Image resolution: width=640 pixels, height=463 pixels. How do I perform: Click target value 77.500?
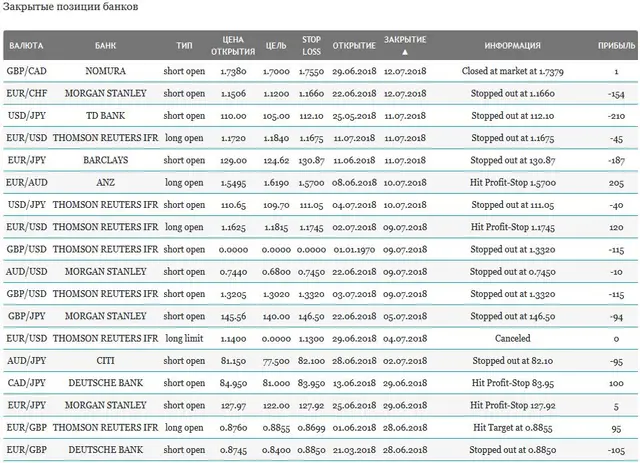click(276, 361)
